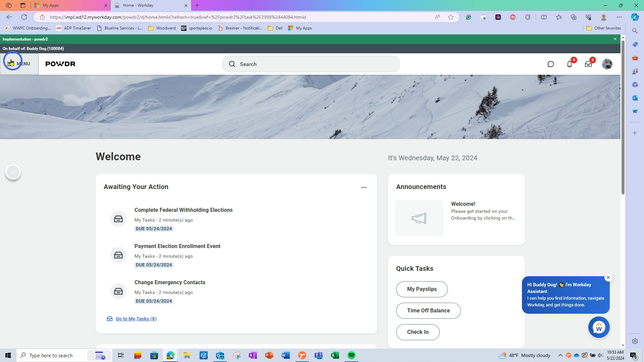Click the browser address bar URL
Image resolution: width=644 pixels, height=362 pixels.
178,17
